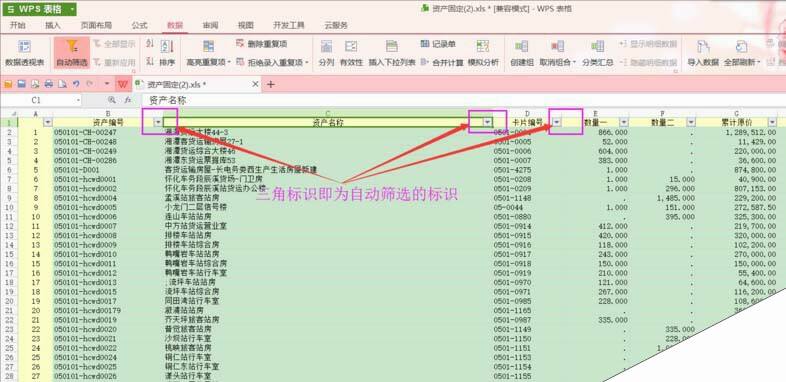Click the 创建组 create group icon
The width and height of the screenshot is (786, 382).
tap(521, 47)
